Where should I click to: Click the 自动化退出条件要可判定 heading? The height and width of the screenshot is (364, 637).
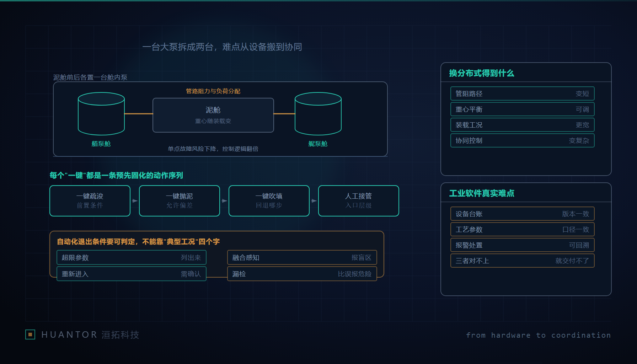138,242
